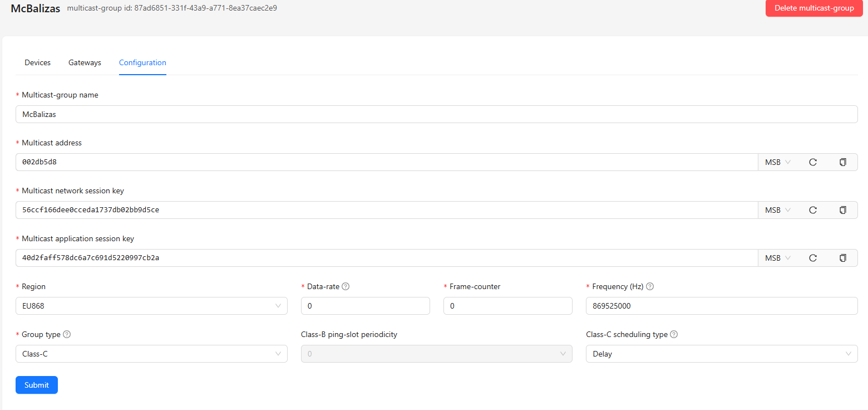Change MSB byte order for multicast address

coord(777,162)
